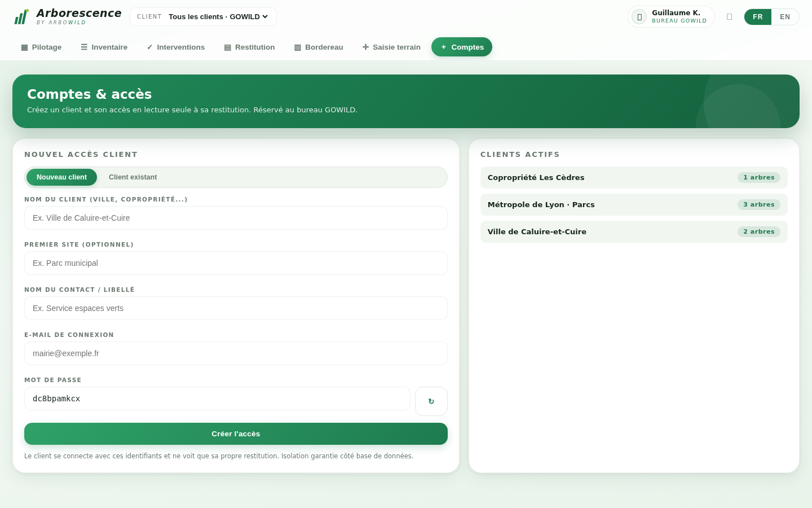Switch language to EN

coord(785,17)
